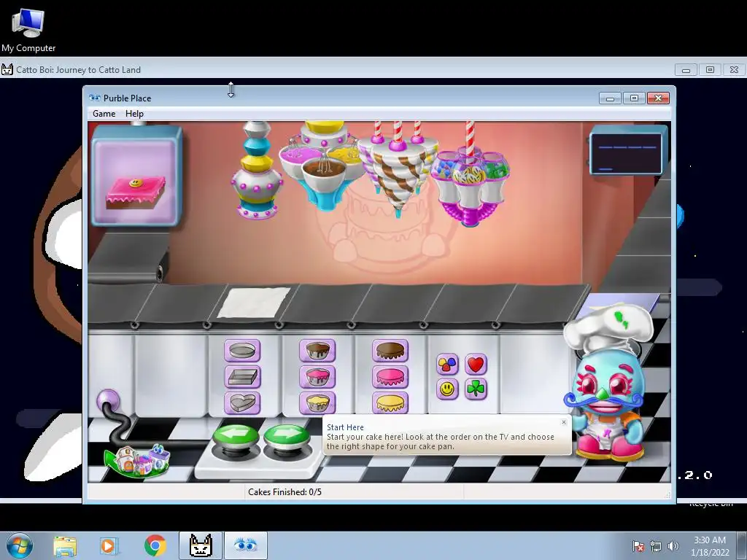Open Google Chrome from taskbar
The height and width of the screenshot is (560, 747).
click(155, 546)
